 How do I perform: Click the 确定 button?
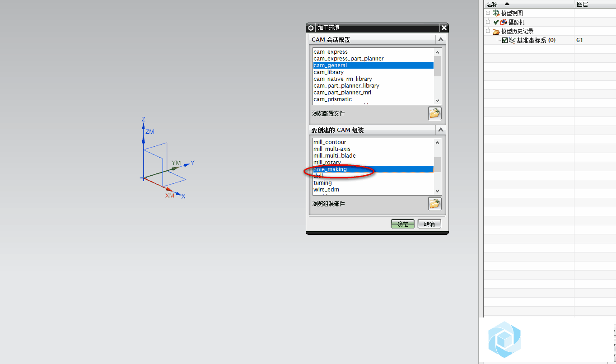tap(402, 224)
